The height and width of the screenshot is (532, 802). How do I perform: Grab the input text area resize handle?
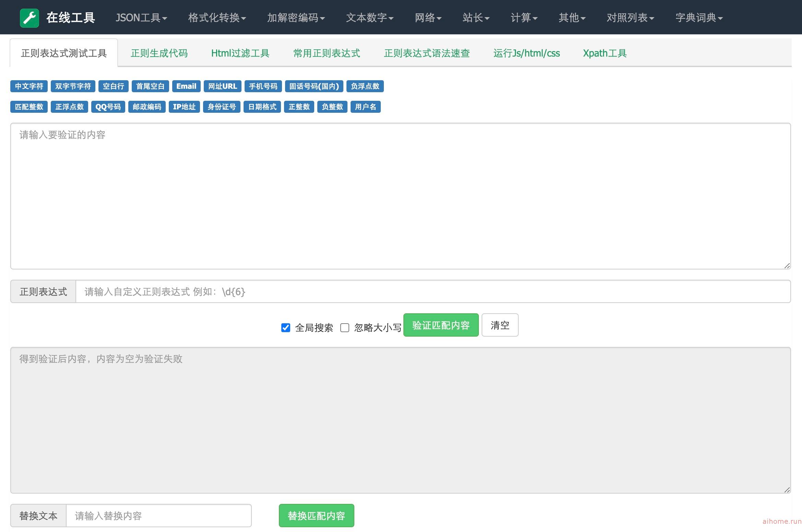[x=787, y=266]
